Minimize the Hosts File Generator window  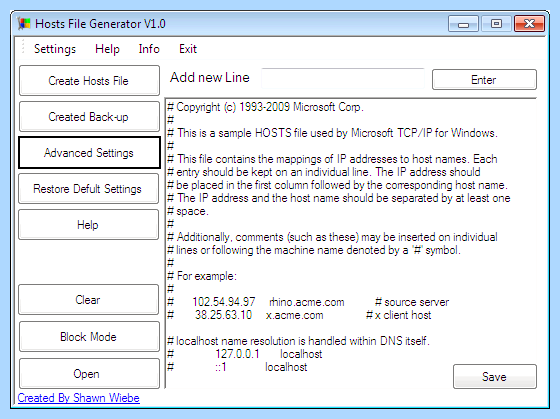[463, 24]
